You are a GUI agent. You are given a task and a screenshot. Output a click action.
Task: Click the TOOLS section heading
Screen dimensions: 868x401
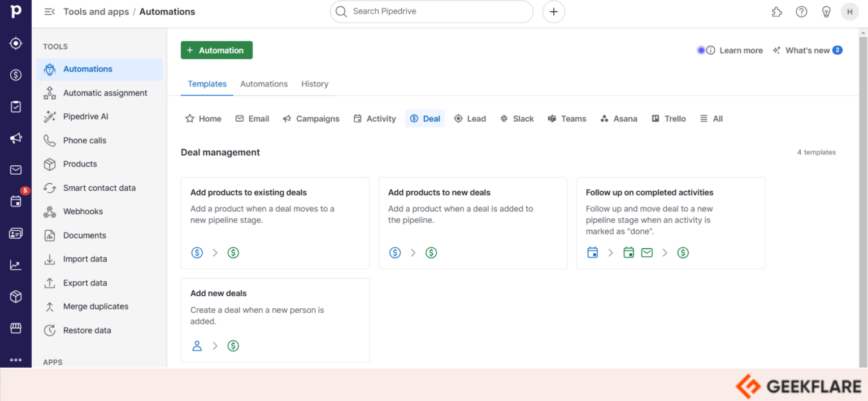[55, 46]
